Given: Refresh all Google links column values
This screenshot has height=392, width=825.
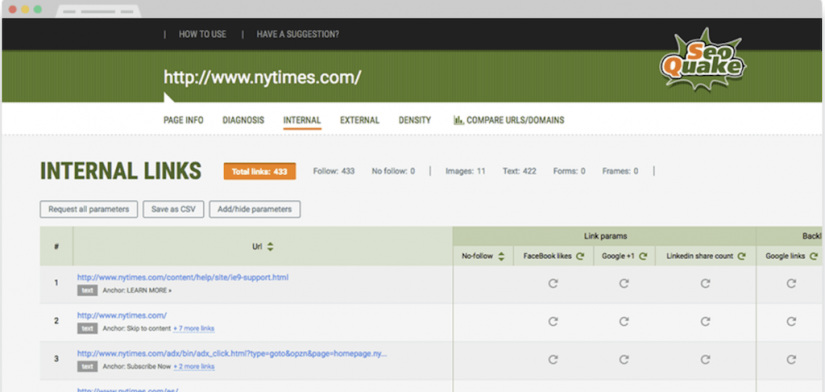Looking at the screenshot, I should pos(813,256).
